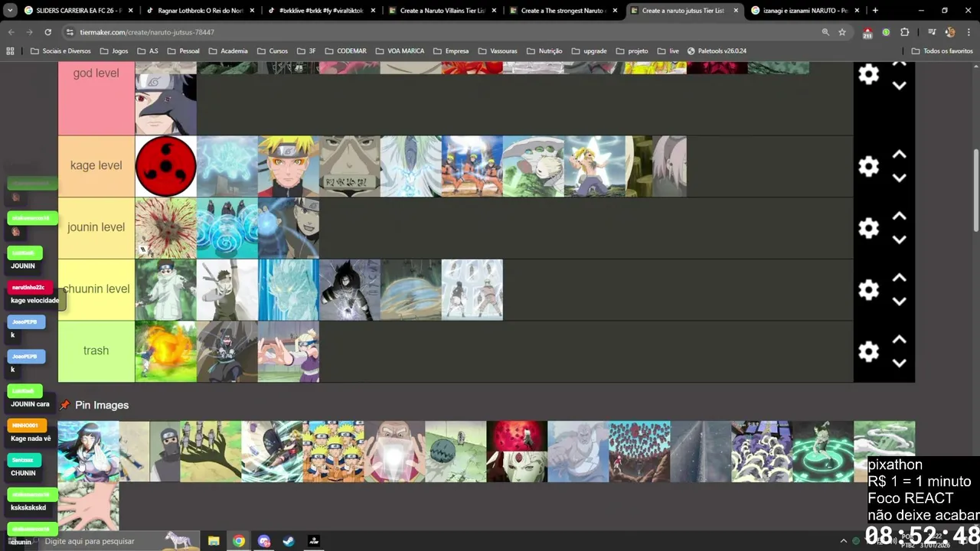The image size is (980, 551).
Task: Open Steam from the taskbar
Action: pos(289,541)
